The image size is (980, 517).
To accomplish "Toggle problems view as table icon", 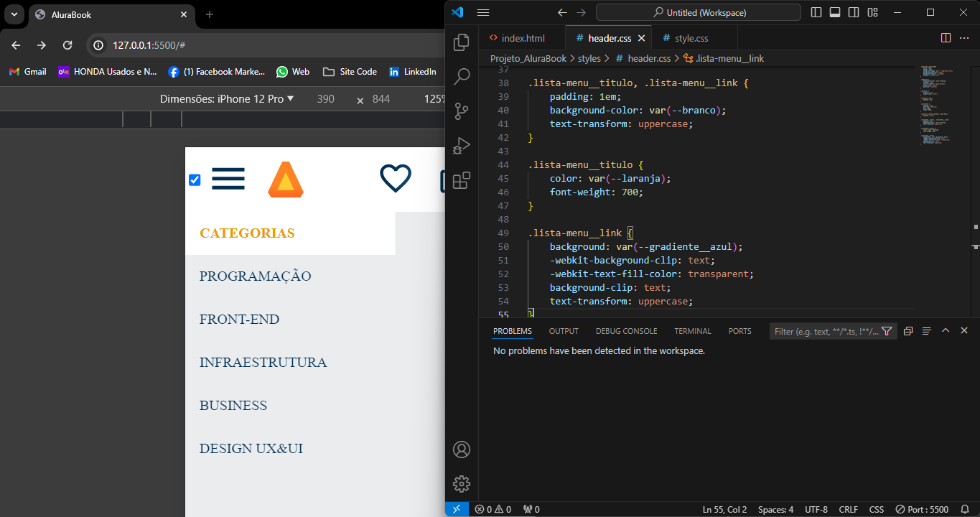I will (x=927, y=331).
